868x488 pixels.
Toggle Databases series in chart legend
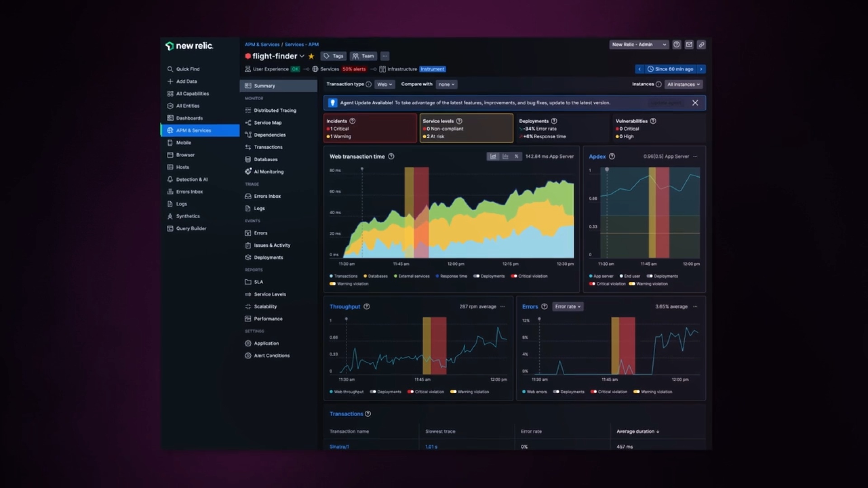click(376, 276)
